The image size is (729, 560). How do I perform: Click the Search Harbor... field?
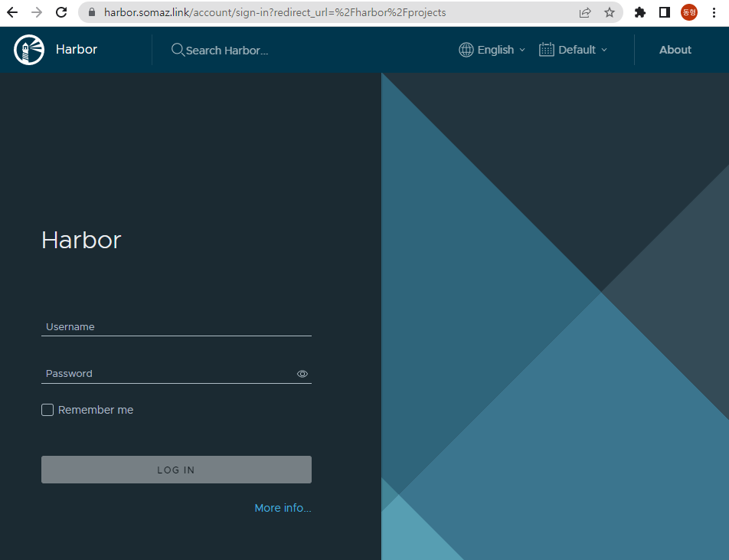tap(227, 51)
